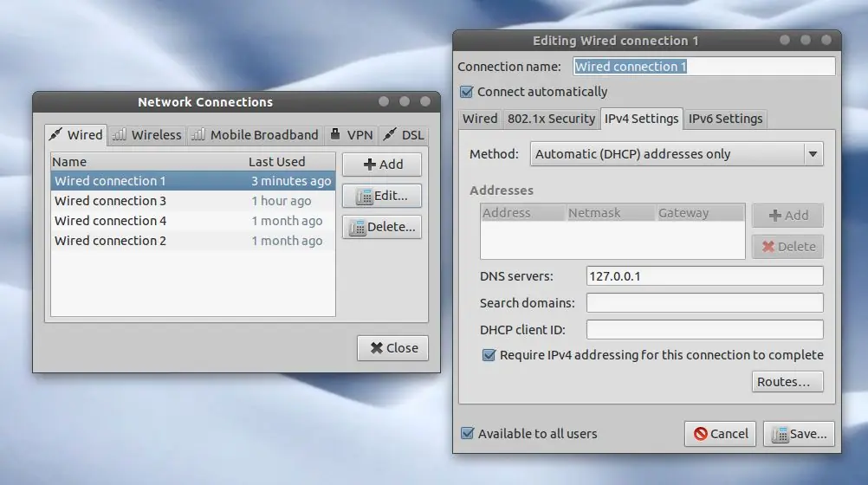
Task: Switch to the VPN tab
Action: pyautogui.click(x=351, y=135)
